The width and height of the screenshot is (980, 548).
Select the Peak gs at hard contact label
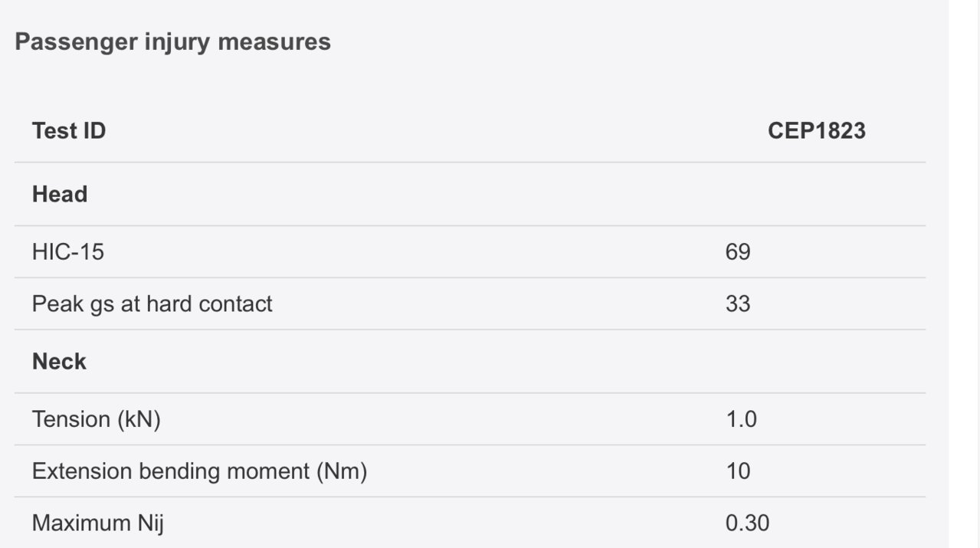pyautogui.click(x=152, y=304)
